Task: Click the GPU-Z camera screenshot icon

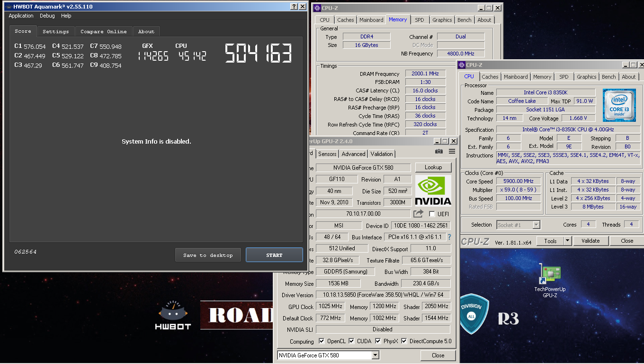Action: [439, 151]
